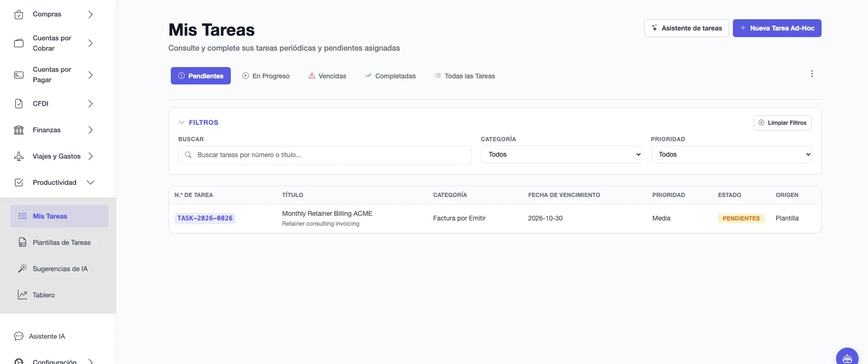Click the Mis Tareas list icon
This screenshot has height=364, width=868.
pyautogui.click(x=23, y=216)
